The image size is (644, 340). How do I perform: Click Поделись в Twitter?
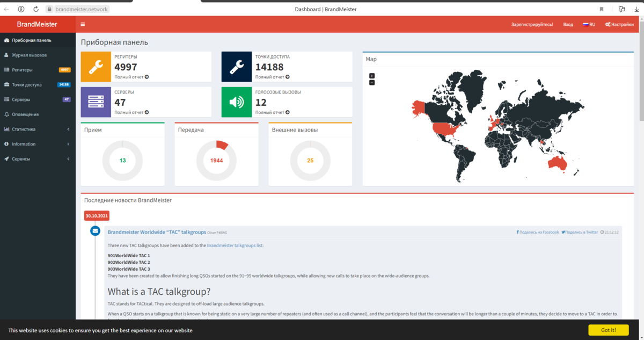580,232
